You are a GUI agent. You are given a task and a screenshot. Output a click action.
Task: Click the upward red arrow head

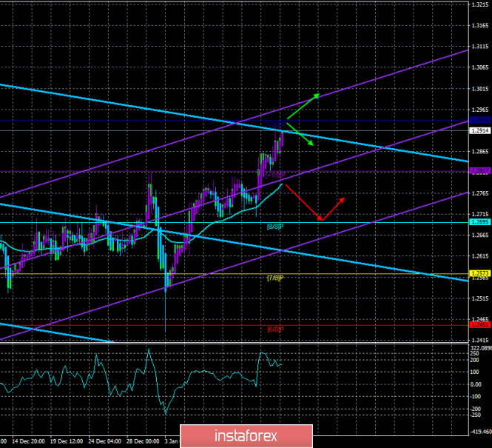(x=341, y=199)
